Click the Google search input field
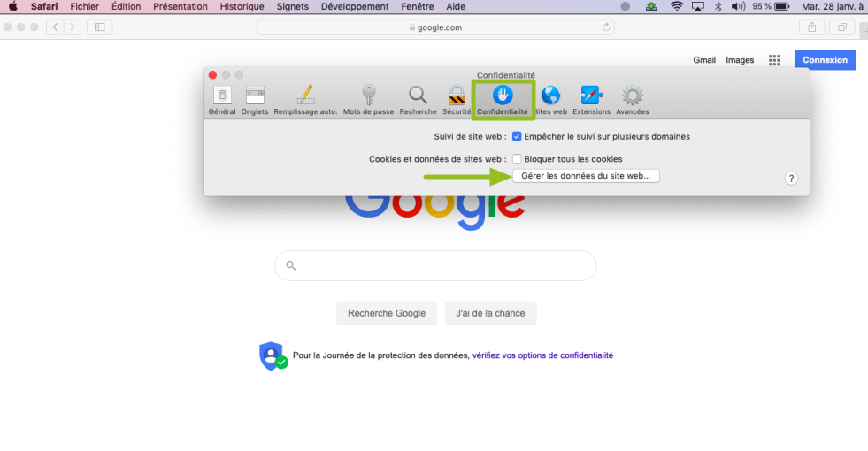 click(x=435, y=265)
